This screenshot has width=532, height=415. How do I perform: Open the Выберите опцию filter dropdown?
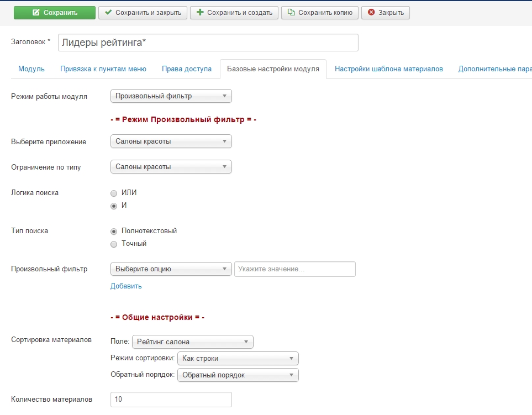click(x=171, y=269)
